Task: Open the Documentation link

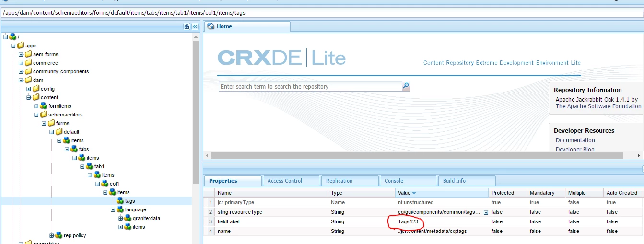Action: (x=575, y=140)
